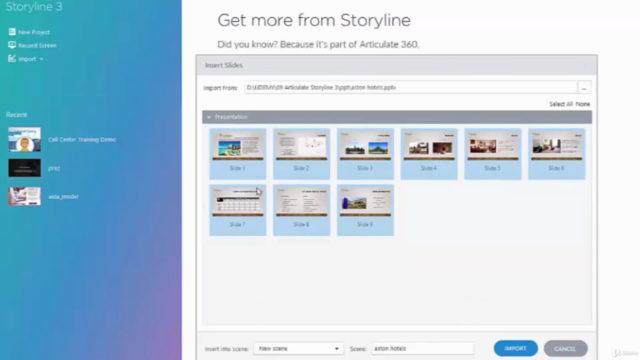Select Slide 1 thumbnail

coord(238,154)
